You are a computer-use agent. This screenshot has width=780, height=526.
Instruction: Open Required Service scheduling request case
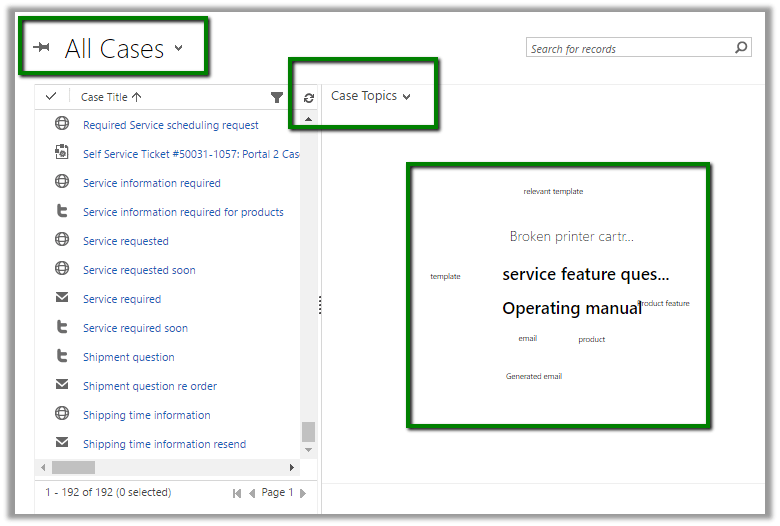170,125
